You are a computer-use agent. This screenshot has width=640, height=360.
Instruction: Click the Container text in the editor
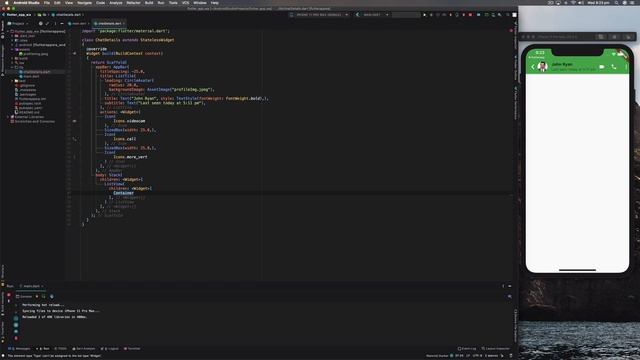tap(123, 193)
